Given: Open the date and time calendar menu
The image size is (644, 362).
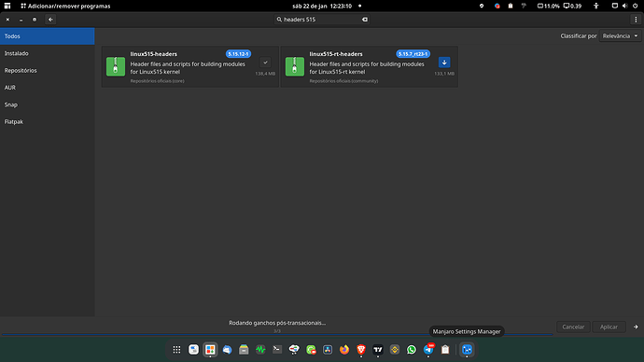Looking at the screenshot, I should 322,6.
